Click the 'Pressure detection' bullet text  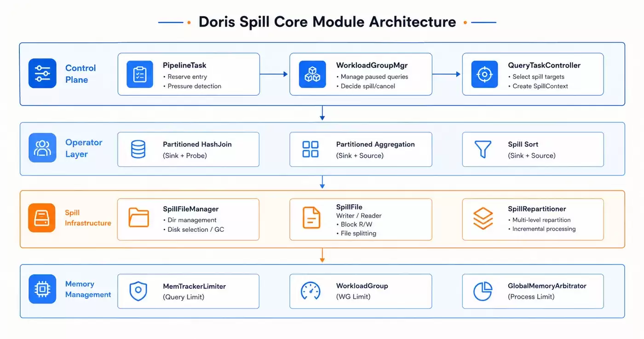(x=195, y=86)
